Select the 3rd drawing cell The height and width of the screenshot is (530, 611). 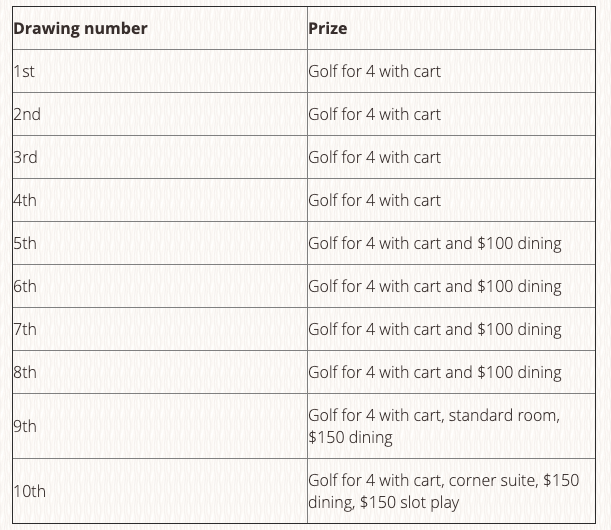coord(160,157)
